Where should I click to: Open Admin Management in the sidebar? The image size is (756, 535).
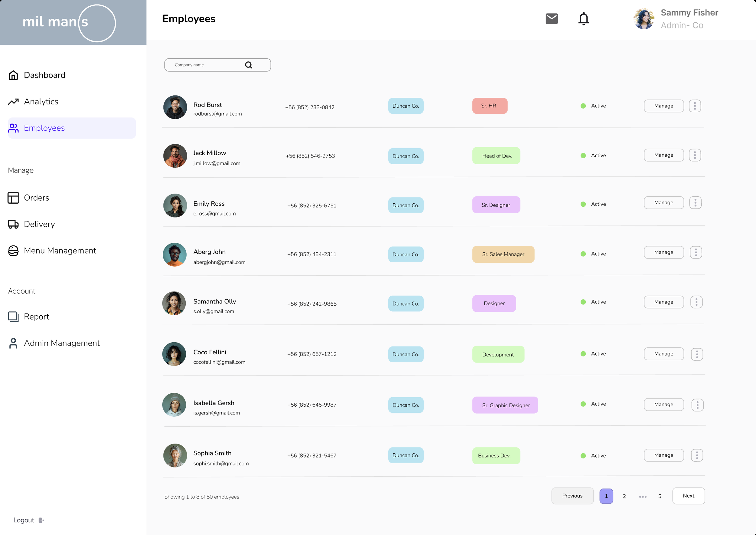click(x=62, y=343)
